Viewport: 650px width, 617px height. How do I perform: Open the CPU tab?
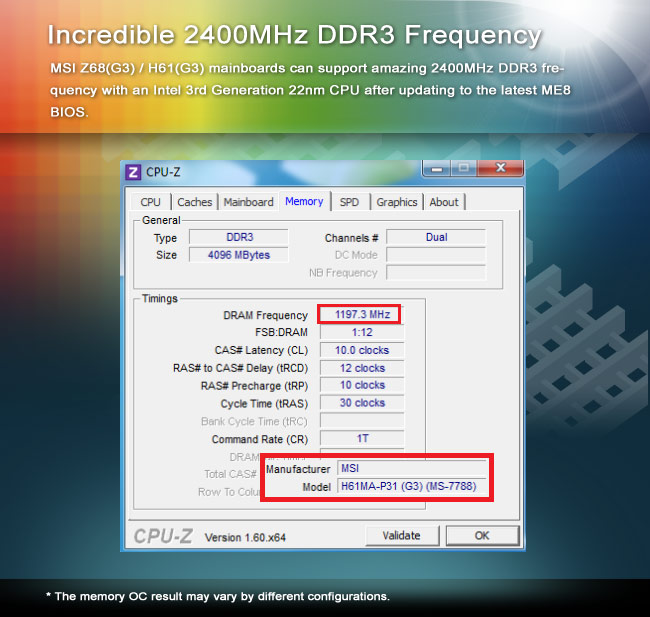click(x=151, y=202)
